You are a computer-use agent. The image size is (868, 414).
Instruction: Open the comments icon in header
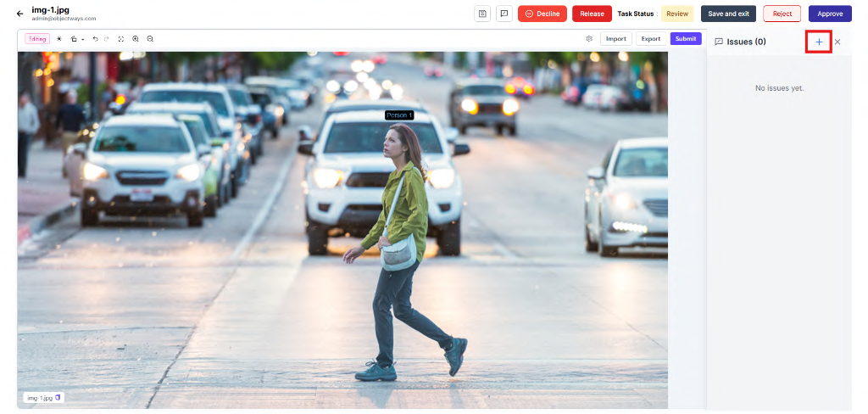click(504, 14)
